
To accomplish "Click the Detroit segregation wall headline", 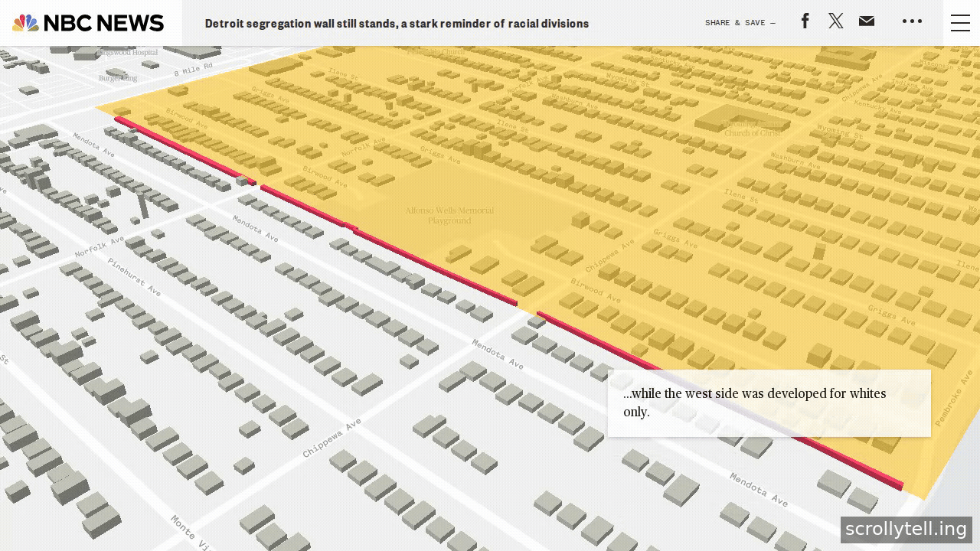I will [397, 24].
